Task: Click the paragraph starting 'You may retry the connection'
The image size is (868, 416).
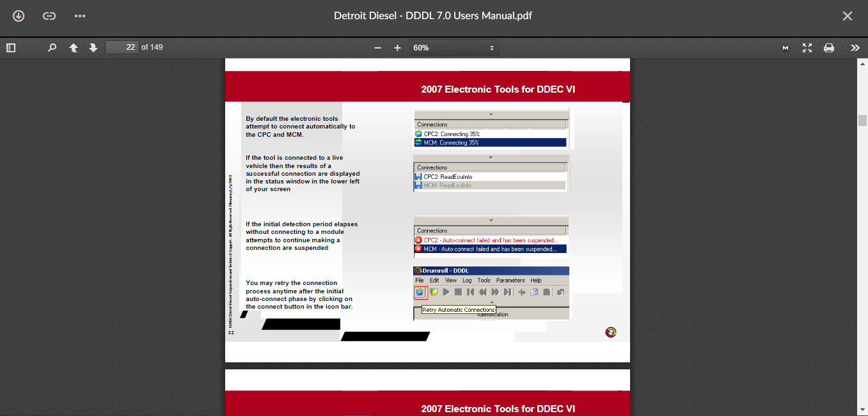Action: pyautogui.click(x=299, y=295)
